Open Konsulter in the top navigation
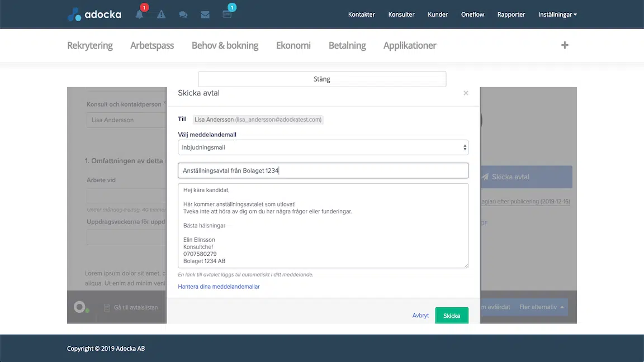 pyautogui.click(x=401, y=15)
